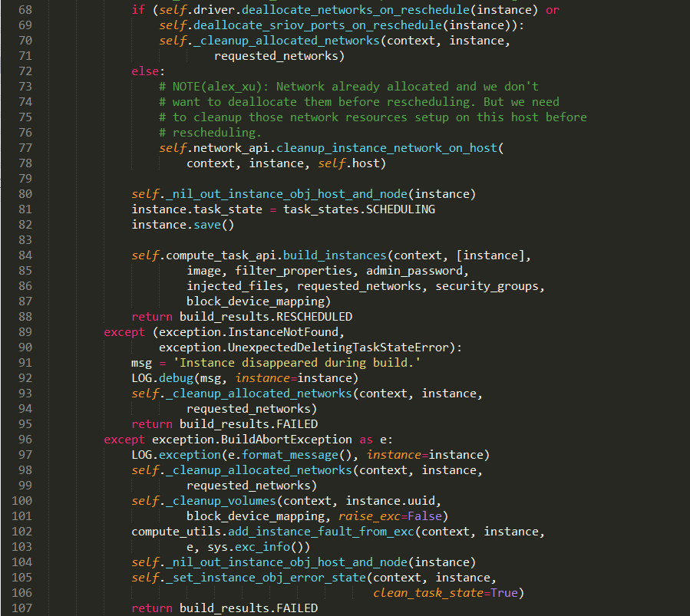Click the 'save' call on line 82
The width and height of the screenshot is (690, 616).
[207, 225]
